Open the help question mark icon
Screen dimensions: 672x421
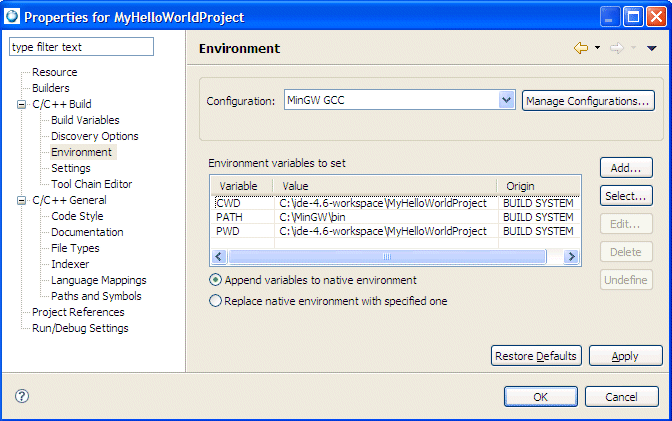(x=22, y=396)
